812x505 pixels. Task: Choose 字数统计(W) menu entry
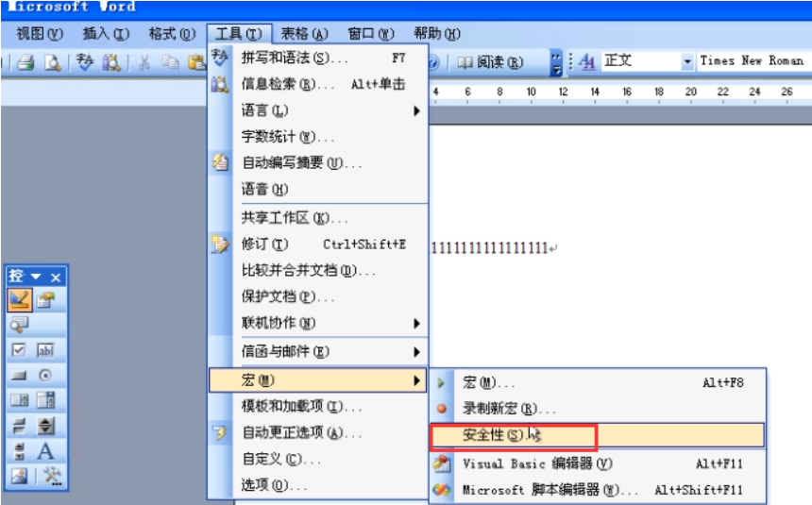click(x=318, y=137)
